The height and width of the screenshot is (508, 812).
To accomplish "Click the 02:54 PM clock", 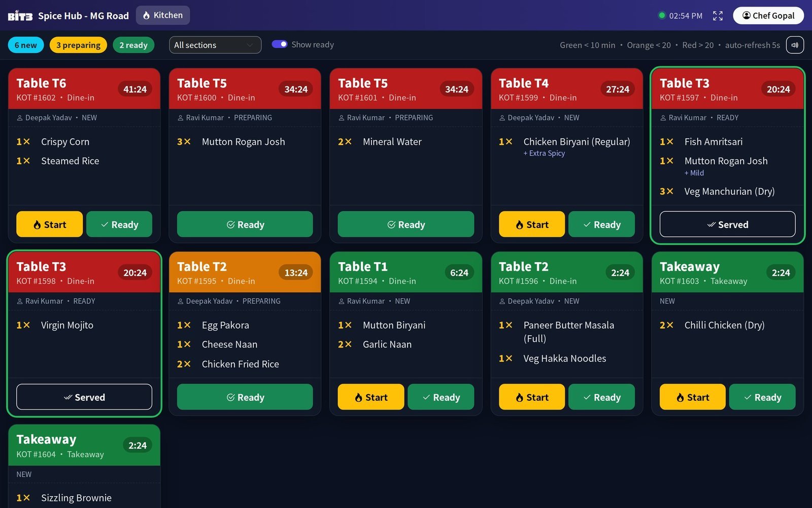I will [686, 16].
